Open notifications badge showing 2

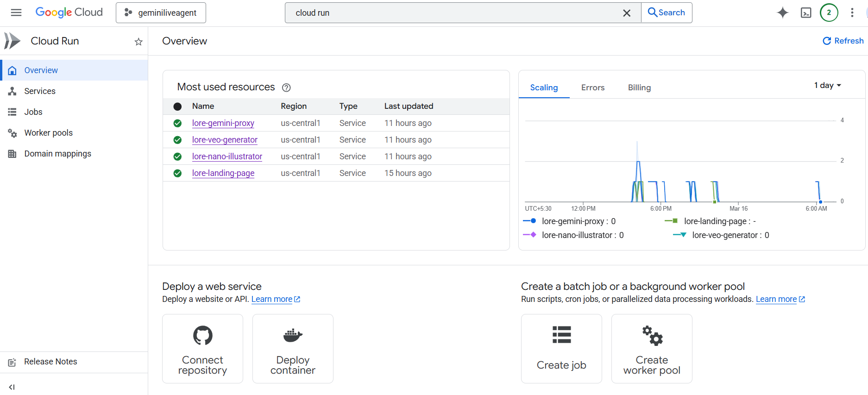pos(829,13)
